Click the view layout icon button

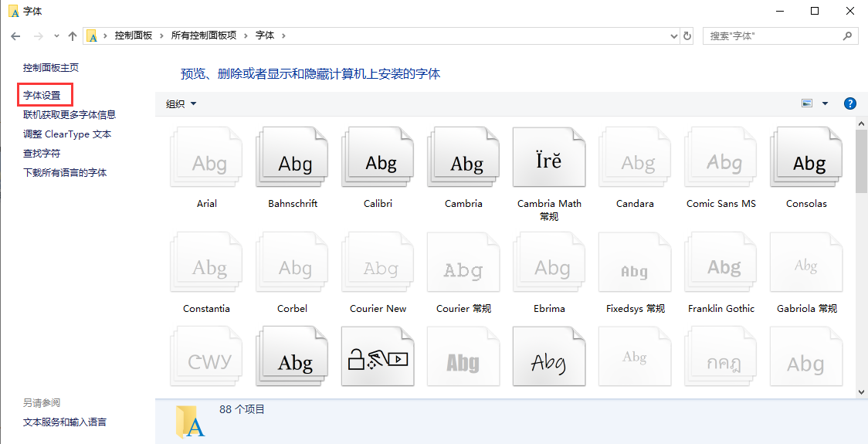point(807,103)
